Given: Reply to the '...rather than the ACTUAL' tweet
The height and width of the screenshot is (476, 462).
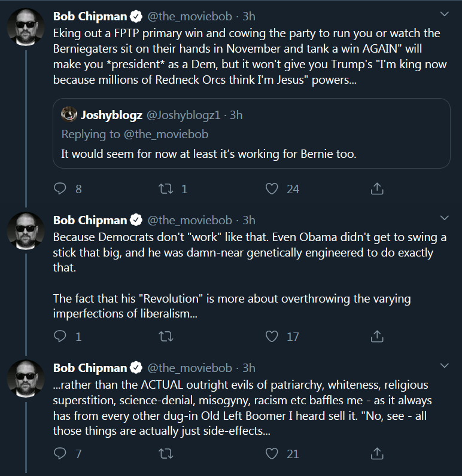Looking at the screenshot, I should point(60,453).
